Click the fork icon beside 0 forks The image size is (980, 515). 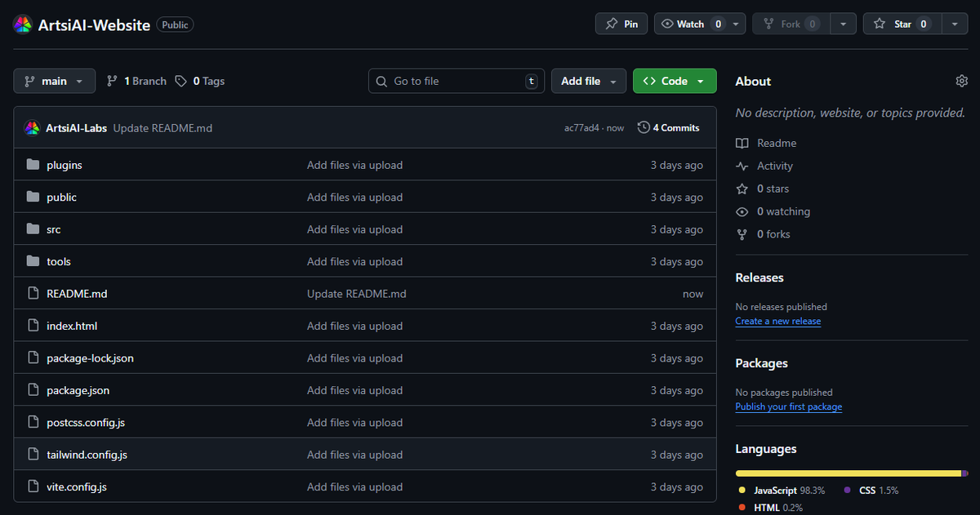[x=742, y=234]
